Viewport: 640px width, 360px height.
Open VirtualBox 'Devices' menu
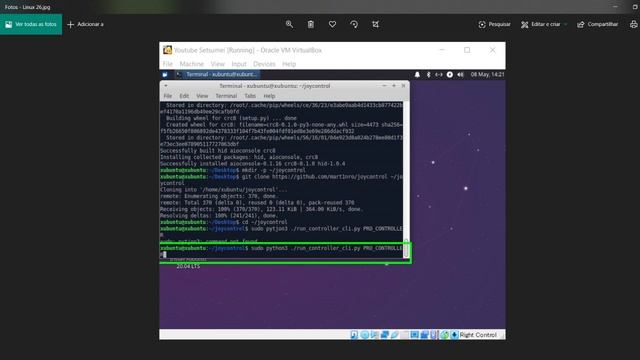264,64
